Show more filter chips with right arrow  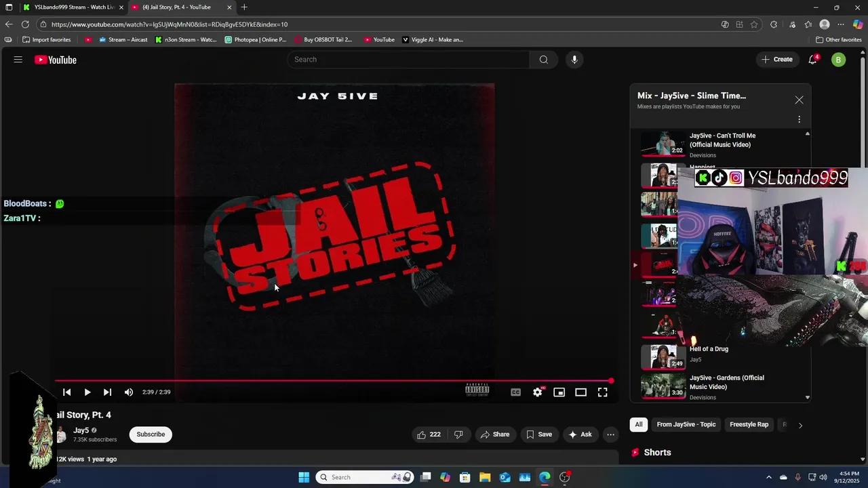pyautogui.click(x=800, y=426)
